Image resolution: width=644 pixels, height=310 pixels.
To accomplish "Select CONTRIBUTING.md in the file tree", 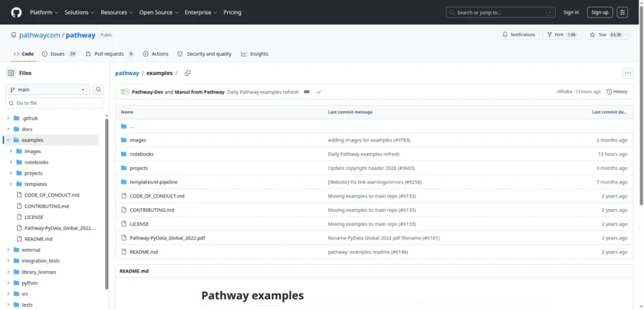I will point(47,206).
